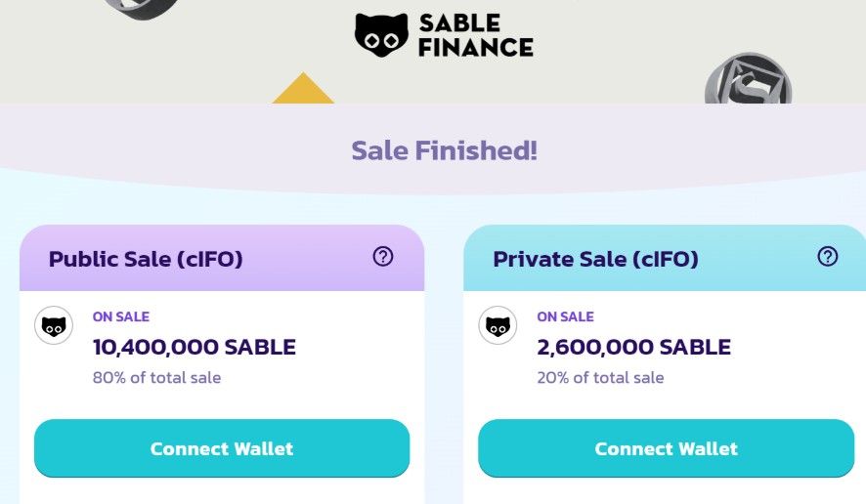Image resolution: width=866 pixels, height=504 pixels.
Task: Select the Private Sale (cIFO) card title
Action: click(x=595, y=259)
